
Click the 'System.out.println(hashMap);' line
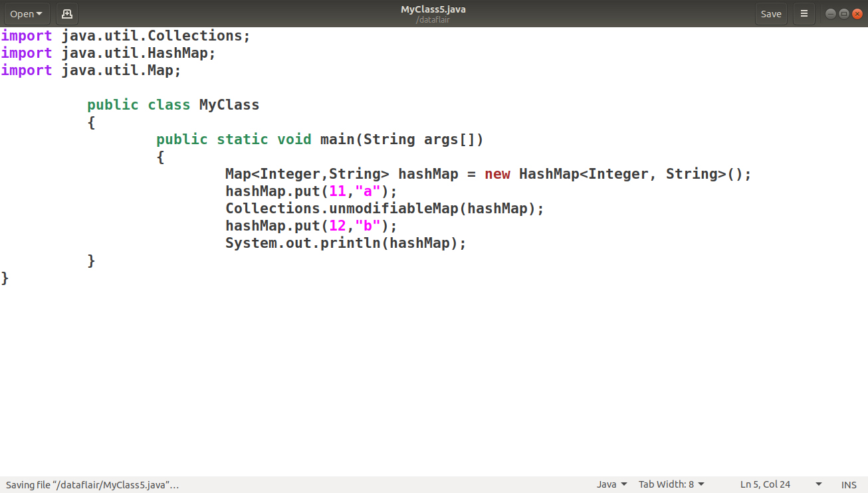tap(346, 243)
